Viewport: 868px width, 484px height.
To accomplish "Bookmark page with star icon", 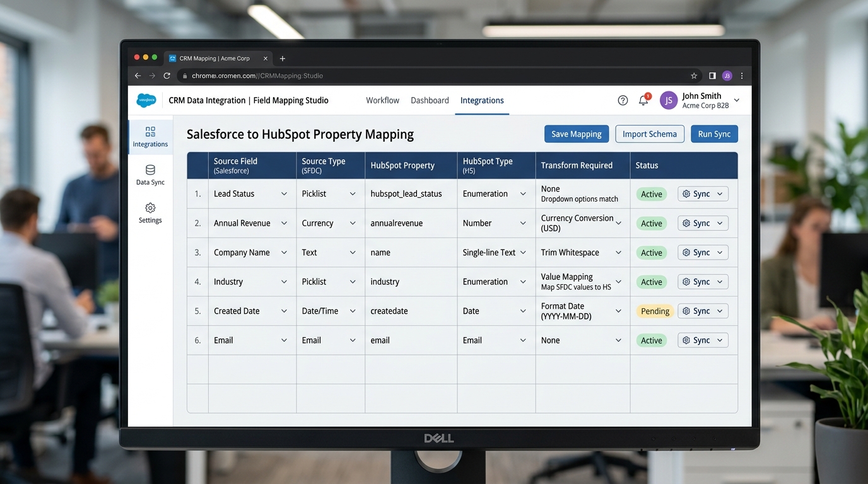I will click(694, 76).
